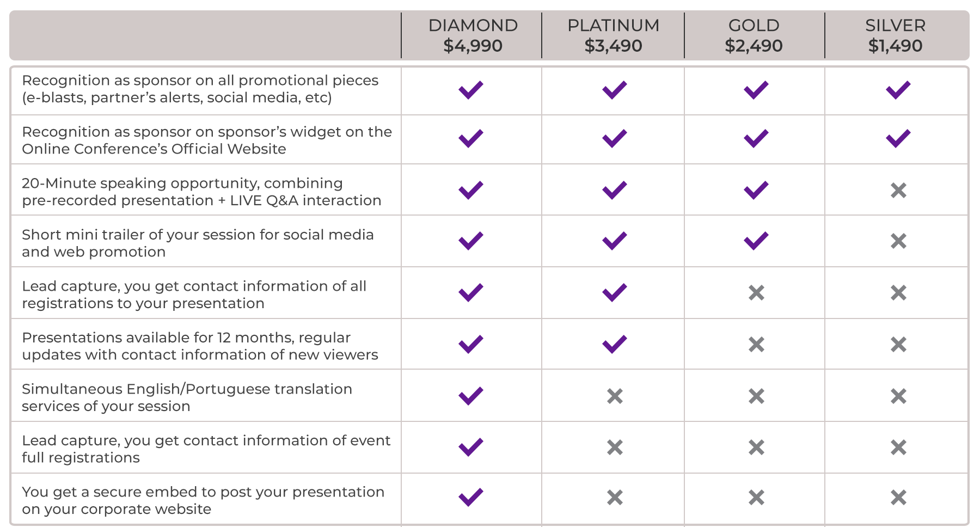Click Gold checkmark for short mini trailer

click(756, 241)
